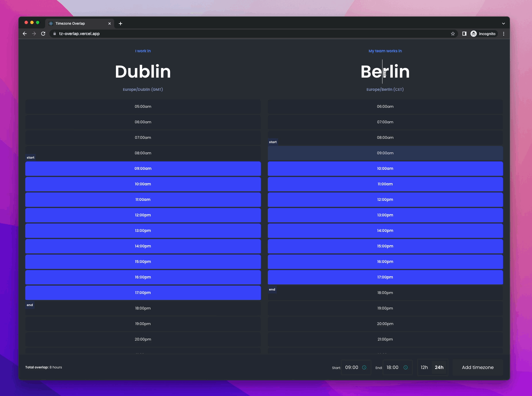This screenshot has height=396, width=532.
Task: Select Dublin's 20:00pm time slot
Action: click(x=143, y=339)
